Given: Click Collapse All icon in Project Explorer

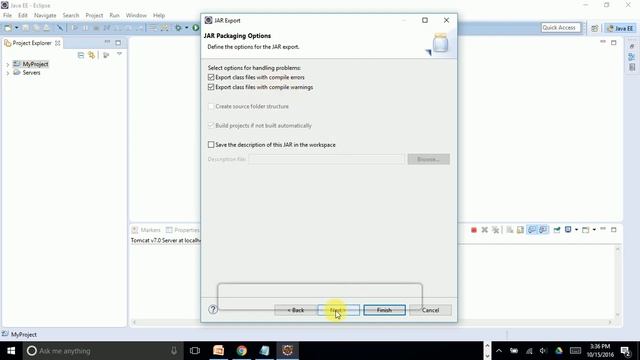Looking at the screenshot, I should [x=81, y=55].
